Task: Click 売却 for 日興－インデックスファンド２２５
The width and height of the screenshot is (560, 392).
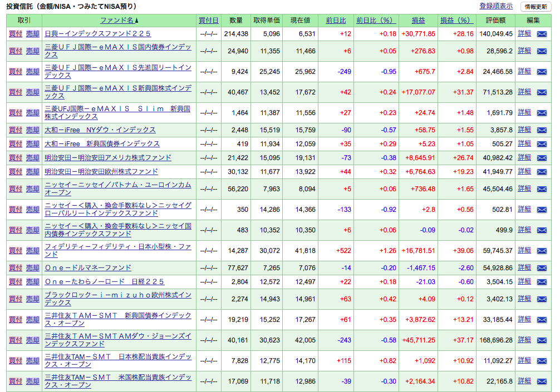Action: click(32, 33)
